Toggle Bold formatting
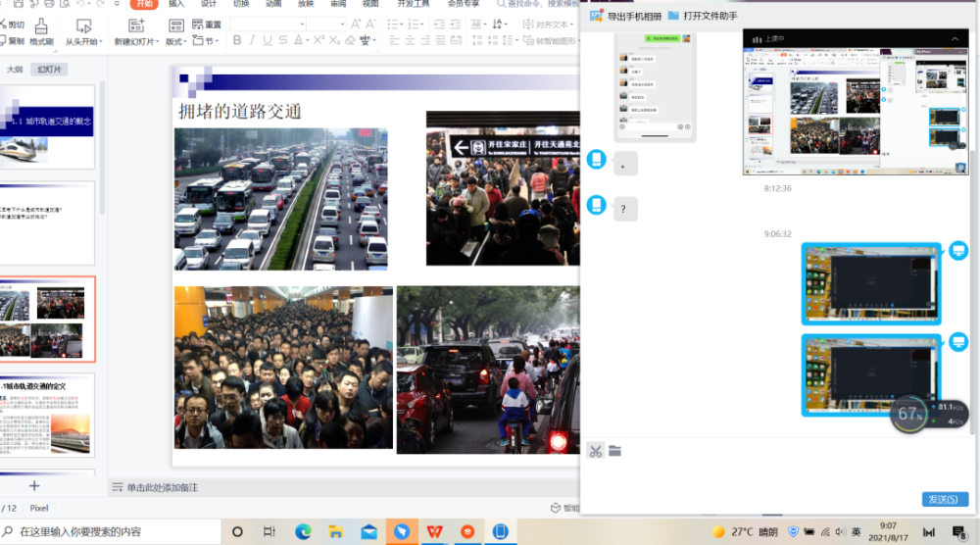980x545 pixels. point(237,40)
